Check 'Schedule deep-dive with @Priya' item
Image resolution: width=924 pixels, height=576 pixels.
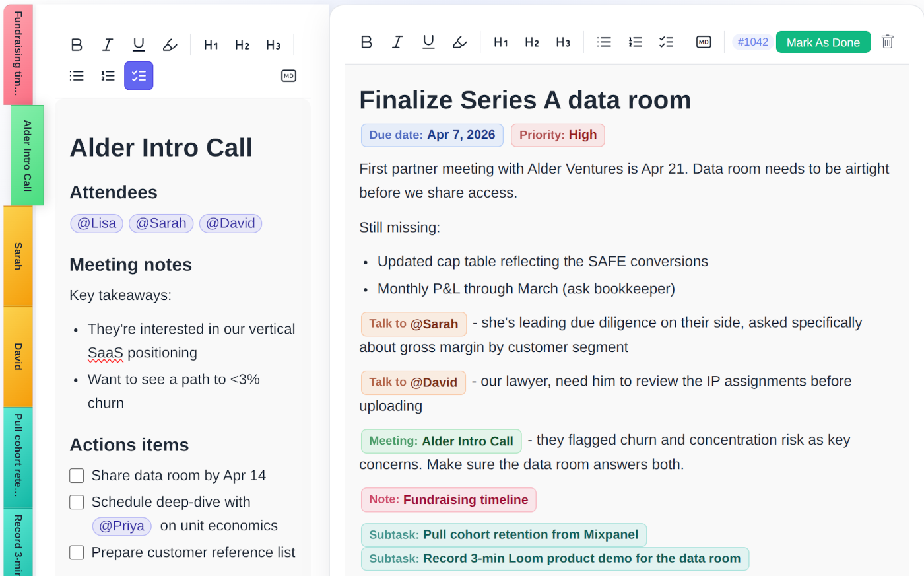(77, 502)
